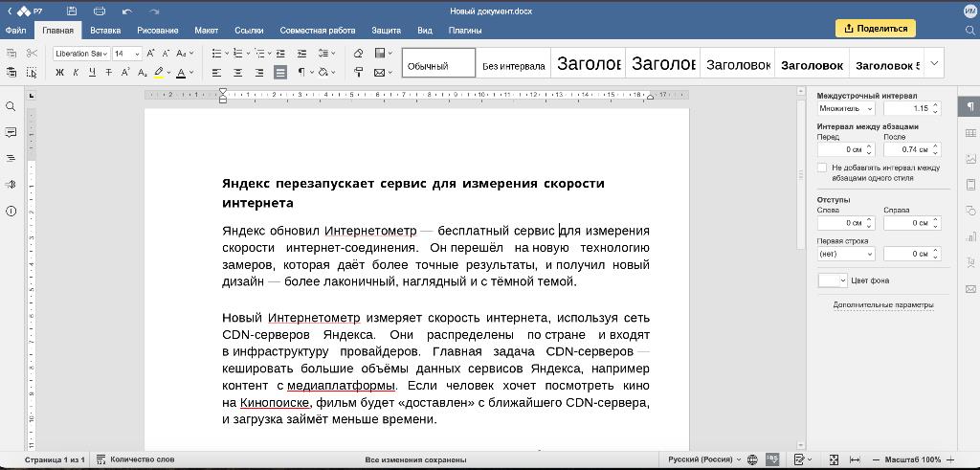
Task: Apply the black font color
Action: [x=181, y=73]
